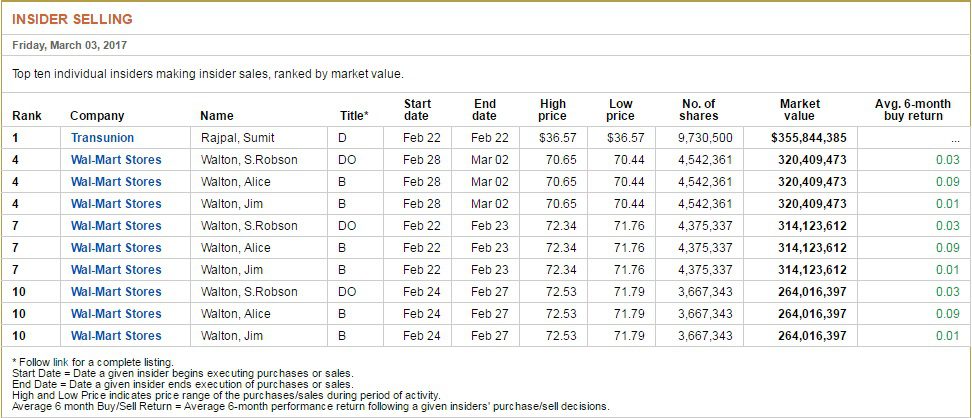972x418 pixels.
Task: Select the Friday, March 03, 2017 date
Action: [69, 45]
